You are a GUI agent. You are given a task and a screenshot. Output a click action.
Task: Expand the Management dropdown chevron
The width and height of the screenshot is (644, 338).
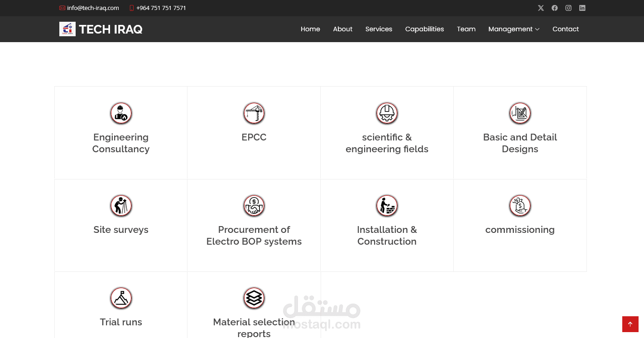coord(537,29)
